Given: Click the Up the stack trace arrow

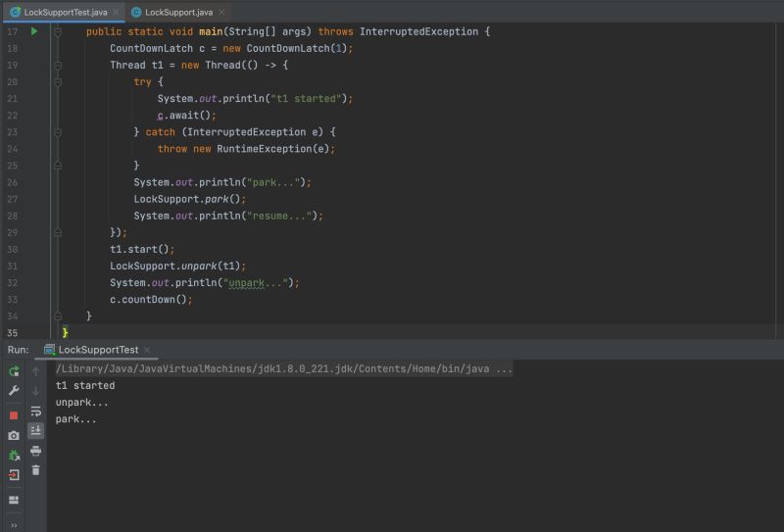Looking at the screenshot, I should pyautogui.click(x=36, y=371).
